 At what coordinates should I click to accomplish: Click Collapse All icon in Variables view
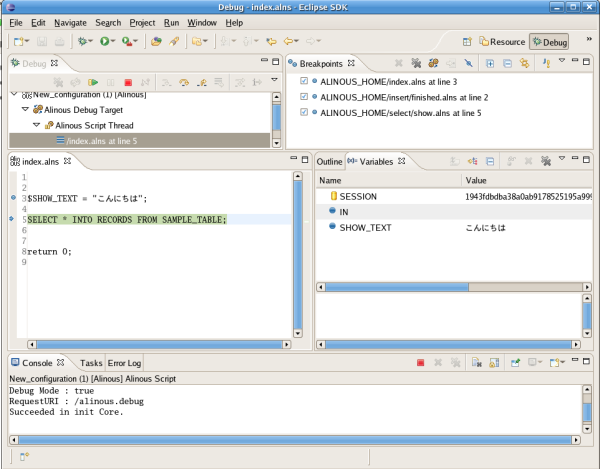[490, 161]
